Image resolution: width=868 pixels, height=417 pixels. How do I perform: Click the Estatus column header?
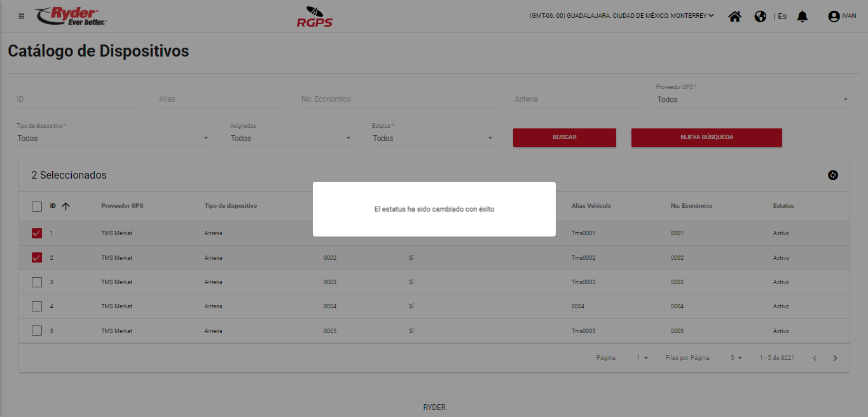783,206
